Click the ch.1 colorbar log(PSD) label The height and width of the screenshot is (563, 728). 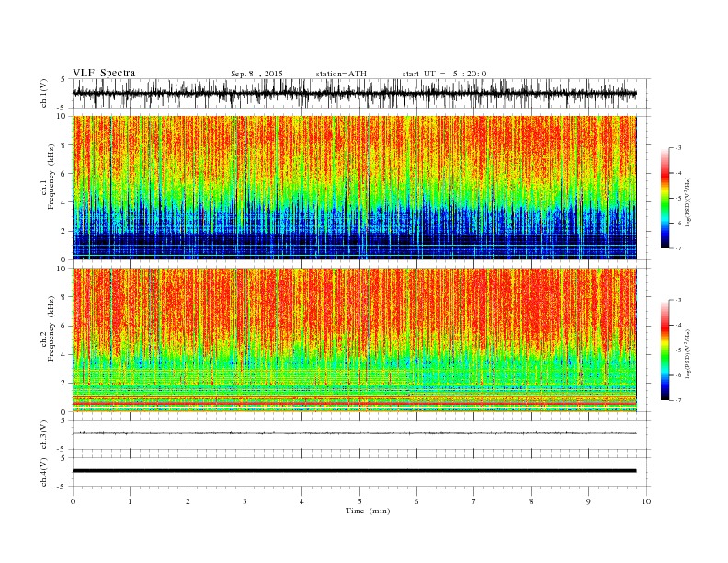688,201
